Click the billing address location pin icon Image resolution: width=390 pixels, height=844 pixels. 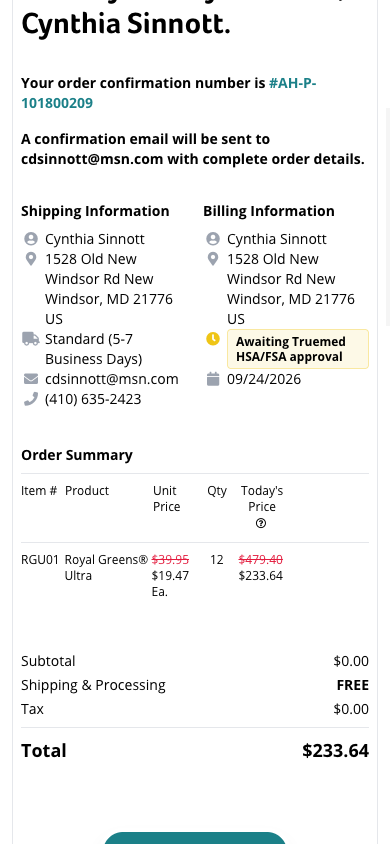click(213, 259)
